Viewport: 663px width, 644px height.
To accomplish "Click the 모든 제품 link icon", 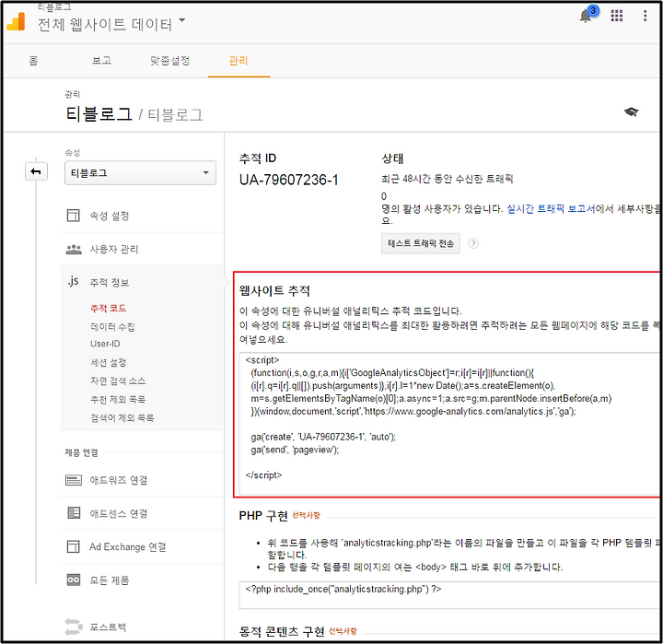I will pos(74,580).
